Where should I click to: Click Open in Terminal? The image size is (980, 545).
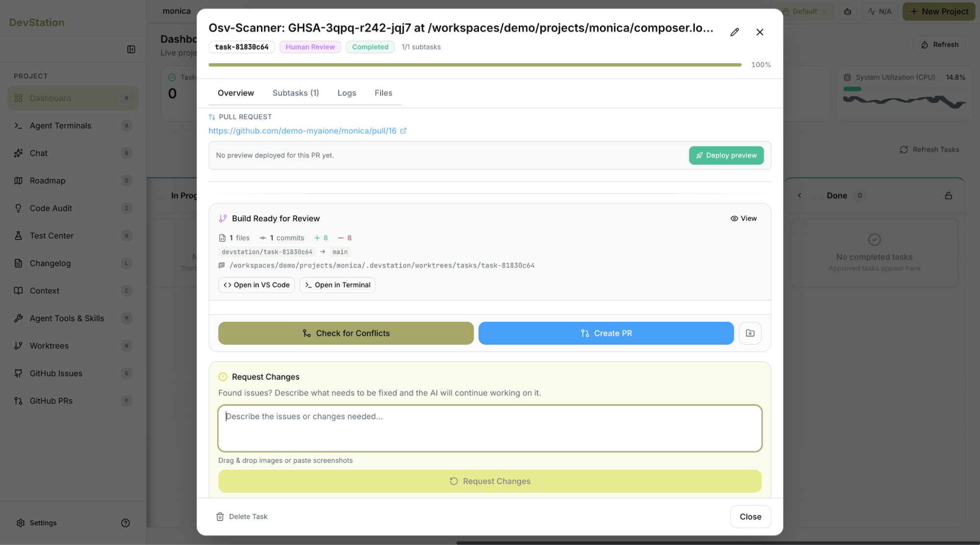point(337,285)
